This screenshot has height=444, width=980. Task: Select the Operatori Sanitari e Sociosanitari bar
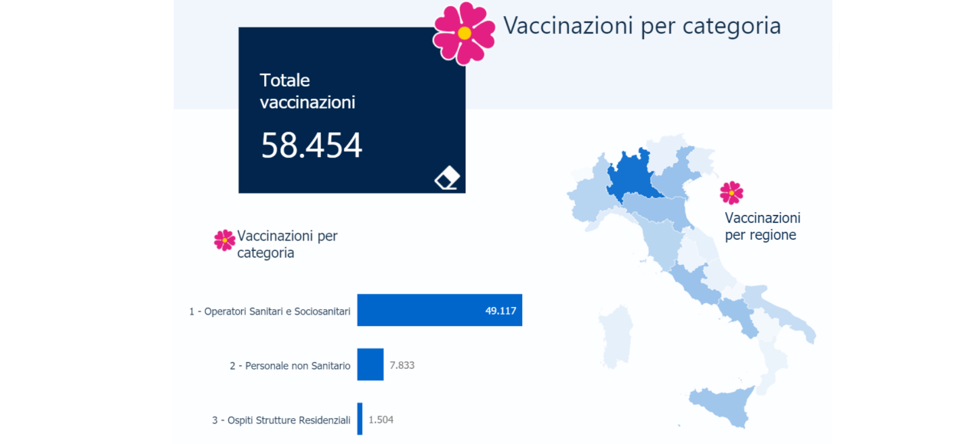[439, 310]
